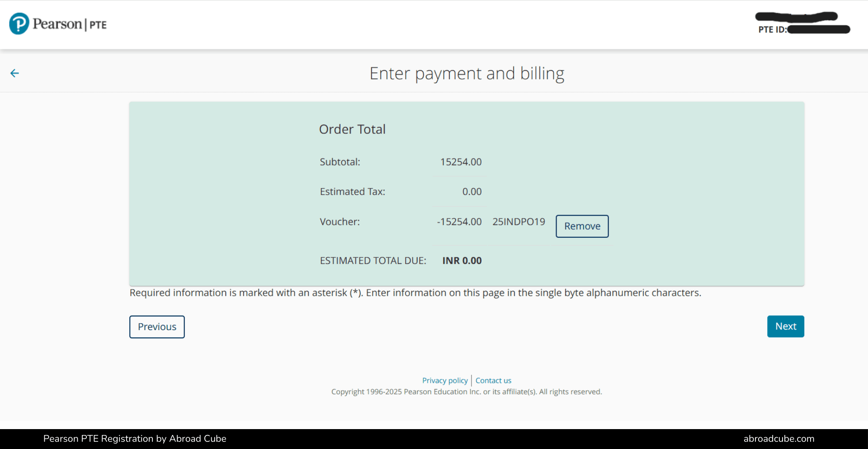Click the Pearson PTE logo
868x449 pixels.
tap(57, 24)
